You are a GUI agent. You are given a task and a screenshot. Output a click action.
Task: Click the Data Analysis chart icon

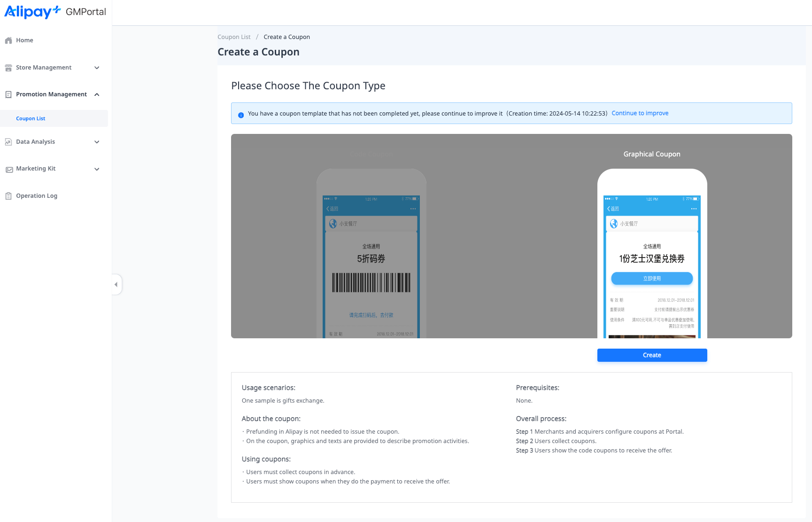click(8, 142)
